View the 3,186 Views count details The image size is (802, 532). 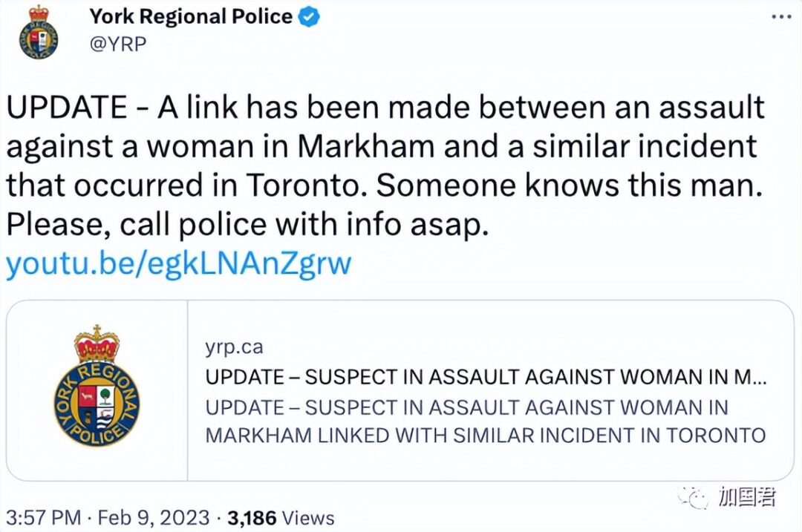[x=280, y=517]
